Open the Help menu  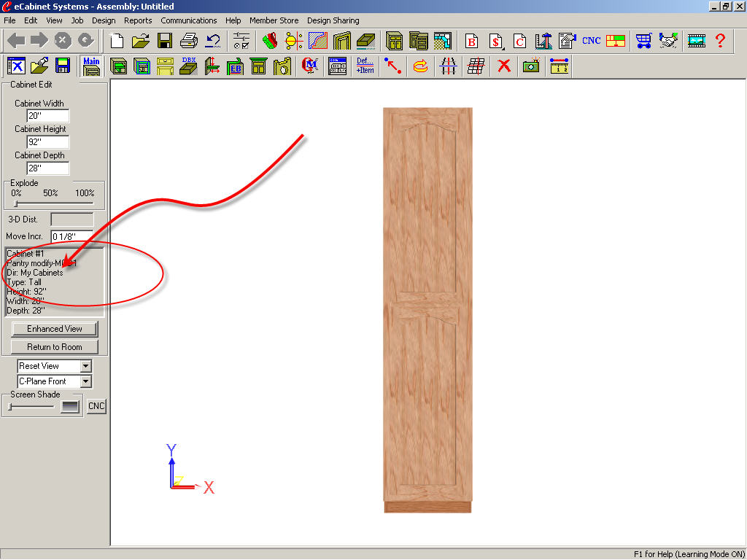233,20
